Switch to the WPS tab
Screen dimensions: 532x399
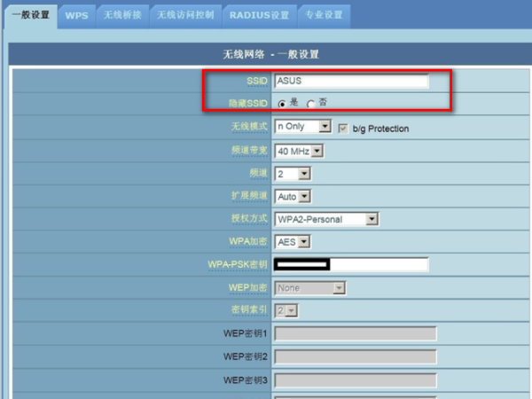[76, 15]
